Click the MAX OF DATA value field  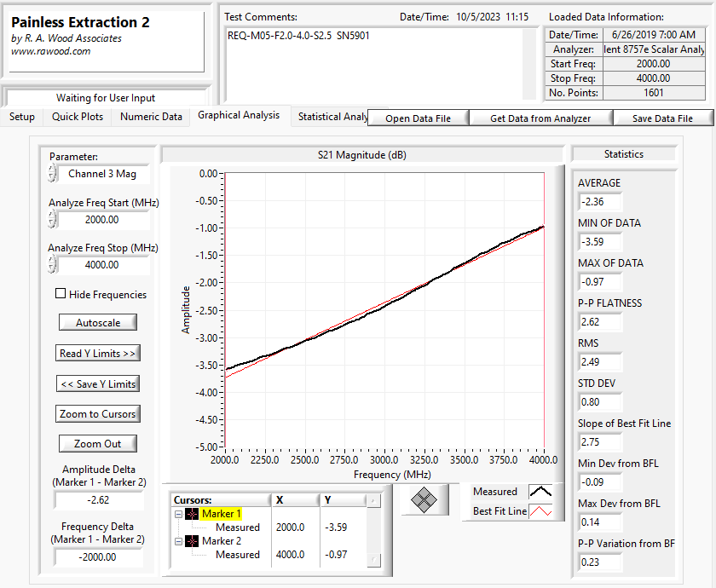pos(599,282)
